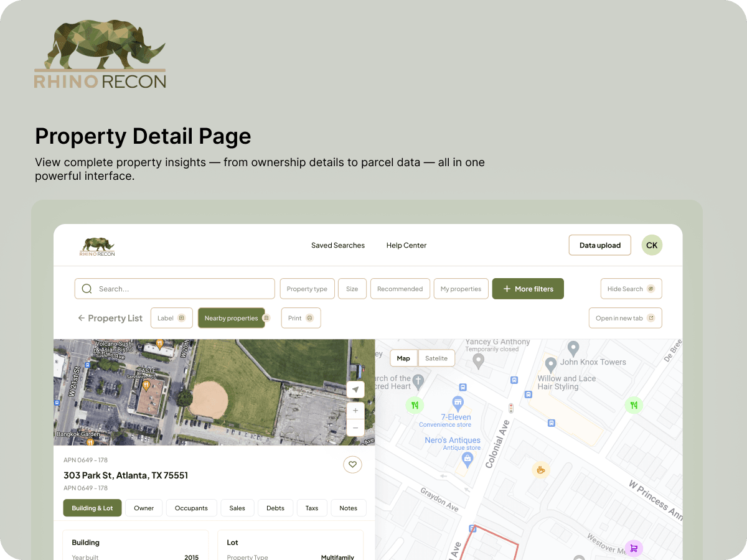Click the building icon beside Nearby properties
The width and height of the screenshot is (747, 560).
click(266, 318)
